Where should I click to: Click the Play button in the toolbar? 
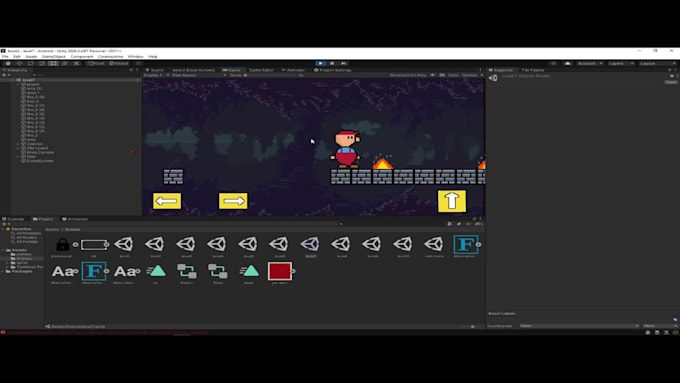tap(320, 63)
